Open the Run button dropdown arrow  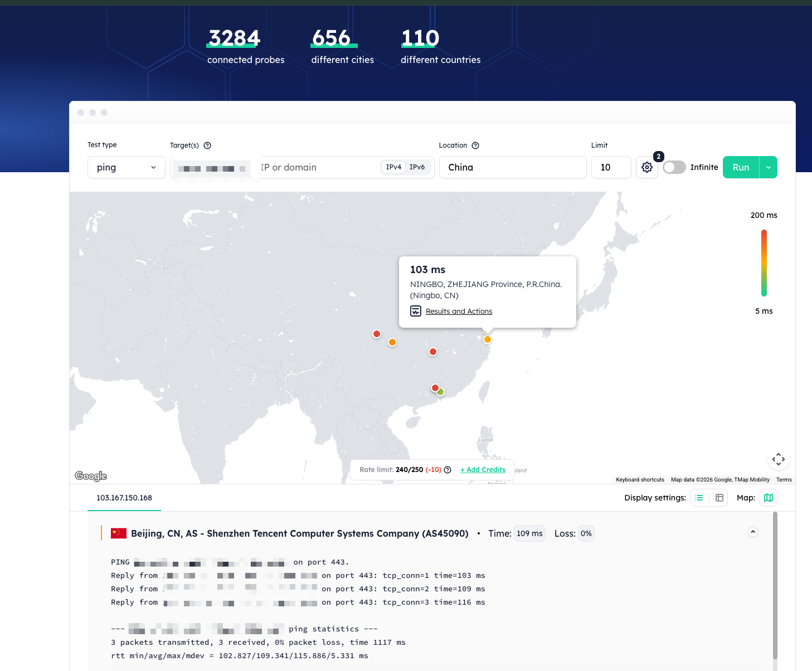(768, 167)
